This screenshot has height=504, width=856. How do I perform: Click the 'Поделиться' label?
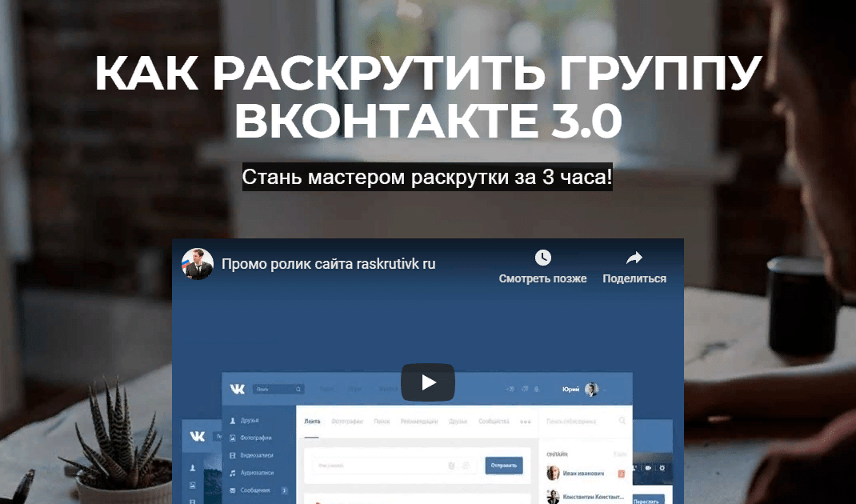point(634,278)
